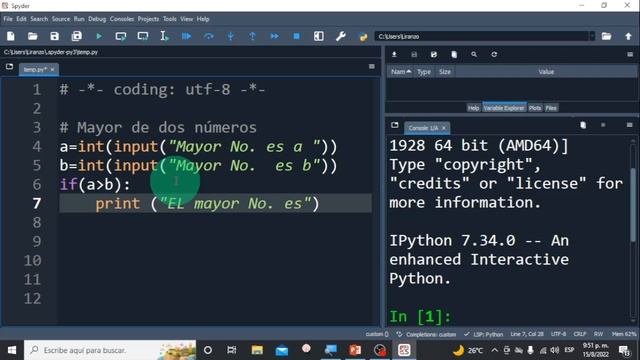Change to the parent directory

(629, 36)
